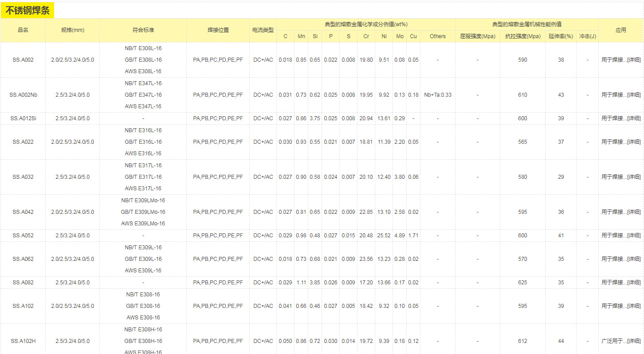Click the Nb+Ta:0.33 value
644x354 pixels.
[x=438, y=95]
